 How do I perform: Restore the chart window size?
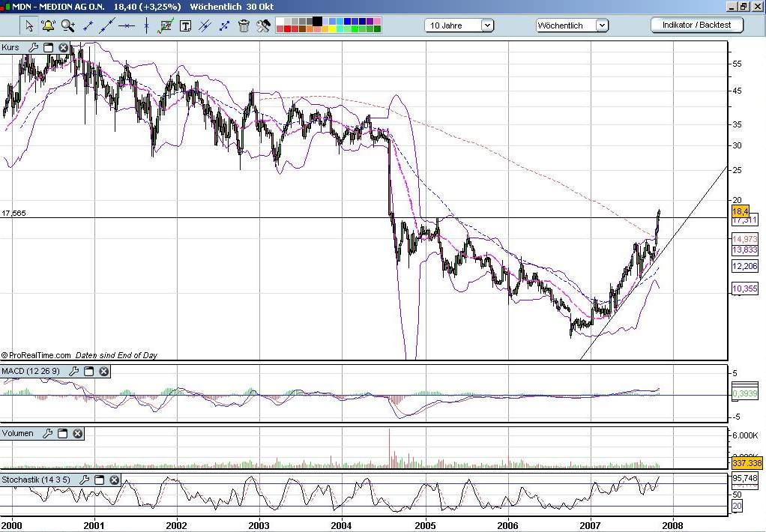pos(744,7)
